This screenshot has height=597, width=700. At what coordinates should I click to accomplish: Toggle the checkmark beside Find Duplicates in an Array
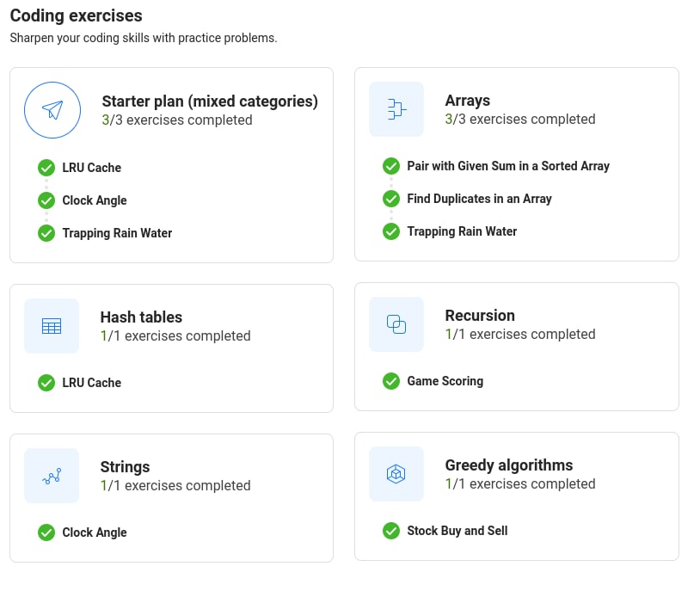pos(391,199)
